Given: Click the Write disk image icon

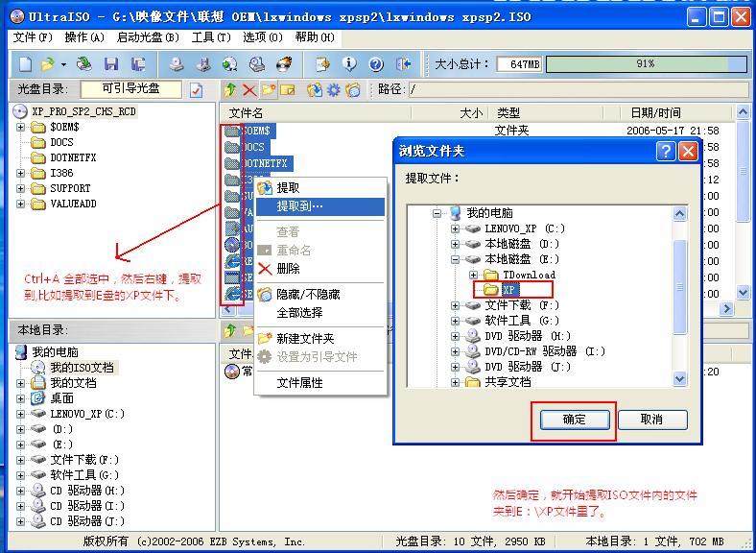Looking at the screenshot, I should [204, 63].
